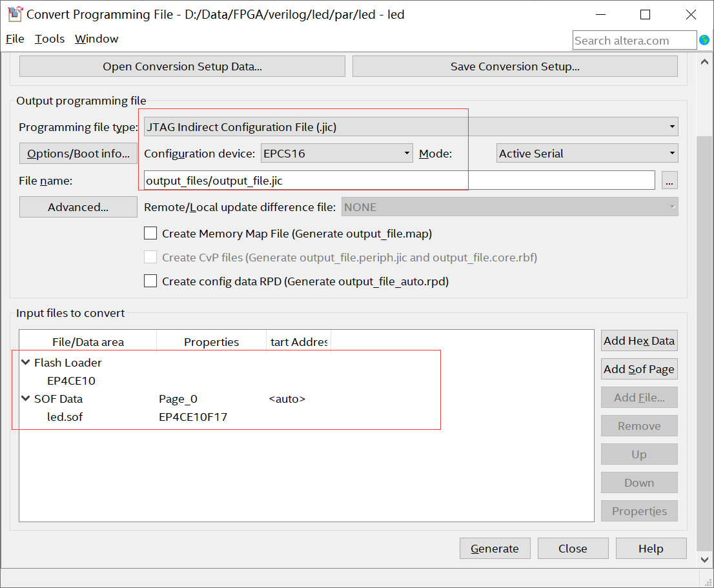The image size is (714, 588).
Task: Click the <auto> start address cell
Action: (x=287, y=399)
